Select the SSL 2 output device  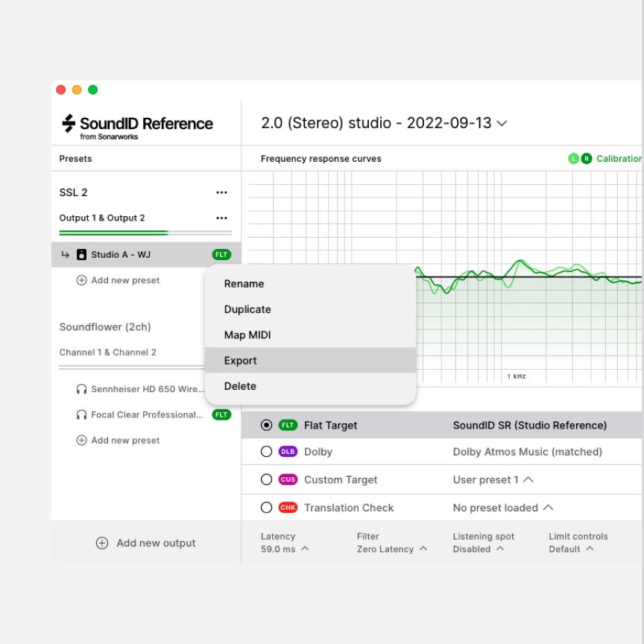73,192
